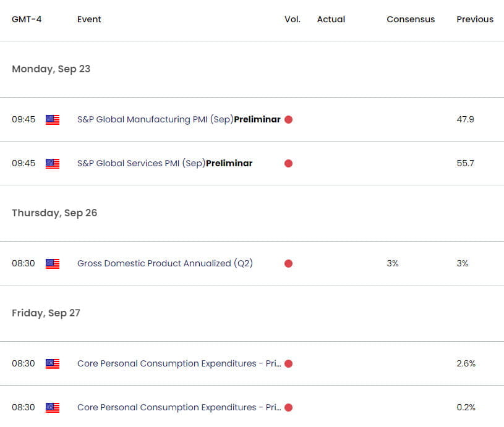Click GDP consensus value 3%

(x=393, y=263)
